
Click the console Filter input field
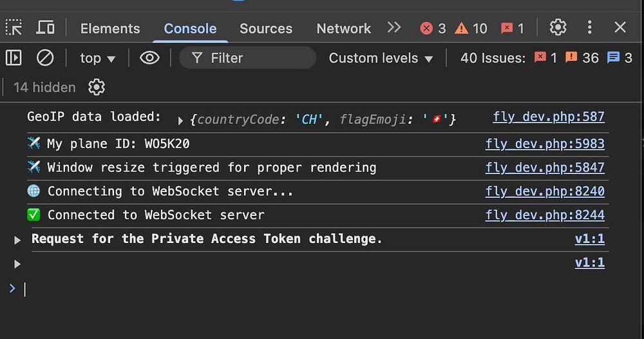(x=258, y=58)
